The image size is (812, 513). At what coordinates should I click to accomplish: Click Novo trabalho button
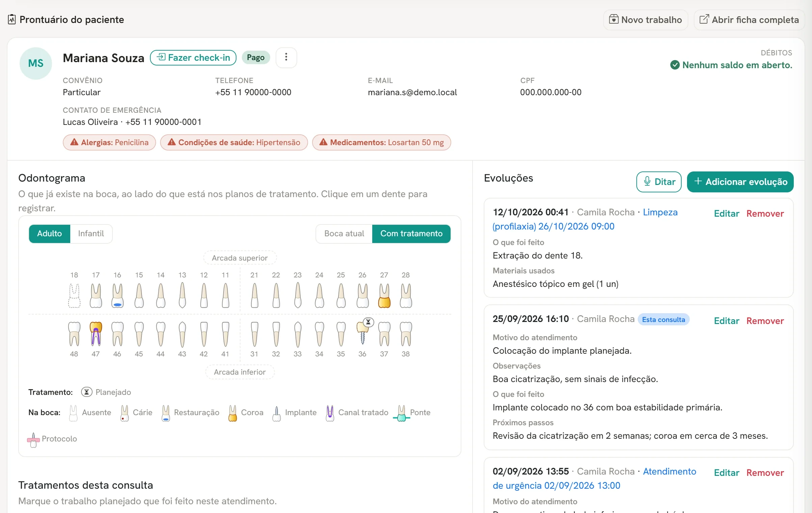click(x=645, y=20)
